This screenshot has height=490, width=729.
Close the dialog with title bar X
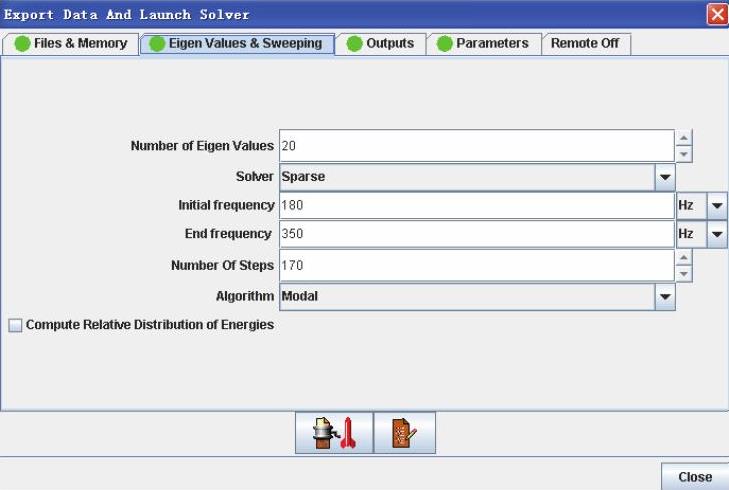point(717,14)
